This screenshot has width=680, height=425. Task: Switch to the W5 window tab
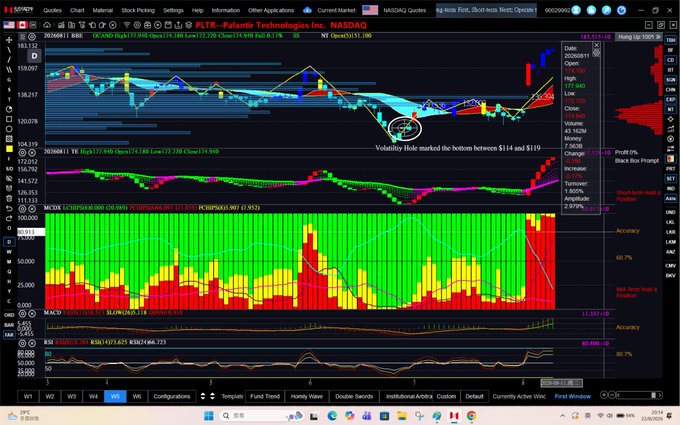[115, 396]
